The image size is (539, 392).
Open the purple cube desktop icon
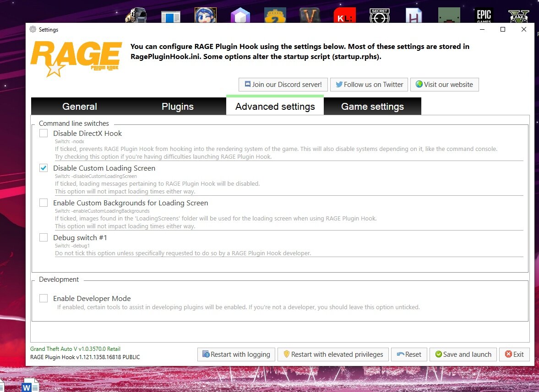[240, 16]
